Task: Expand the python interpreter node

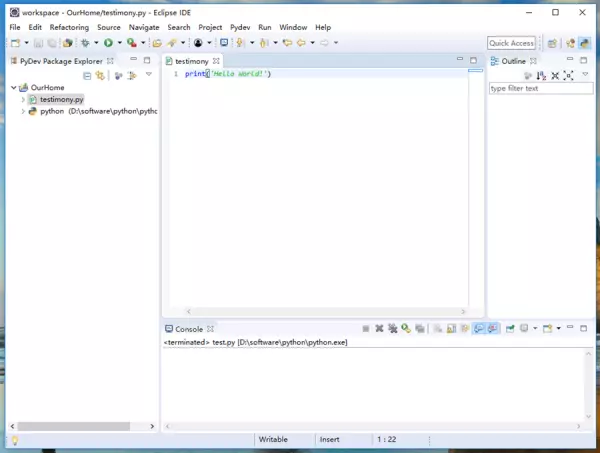Action: (x=23, y=111)
